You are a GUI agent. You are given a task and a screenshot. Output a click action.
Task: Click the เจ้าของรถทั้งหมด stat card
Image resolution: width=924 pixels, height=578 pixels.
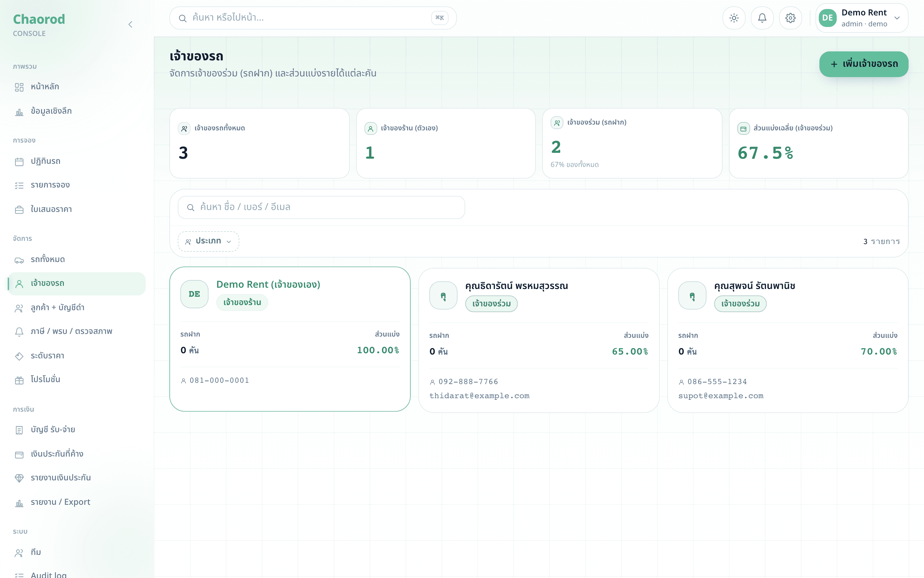(x=259, y=143)
